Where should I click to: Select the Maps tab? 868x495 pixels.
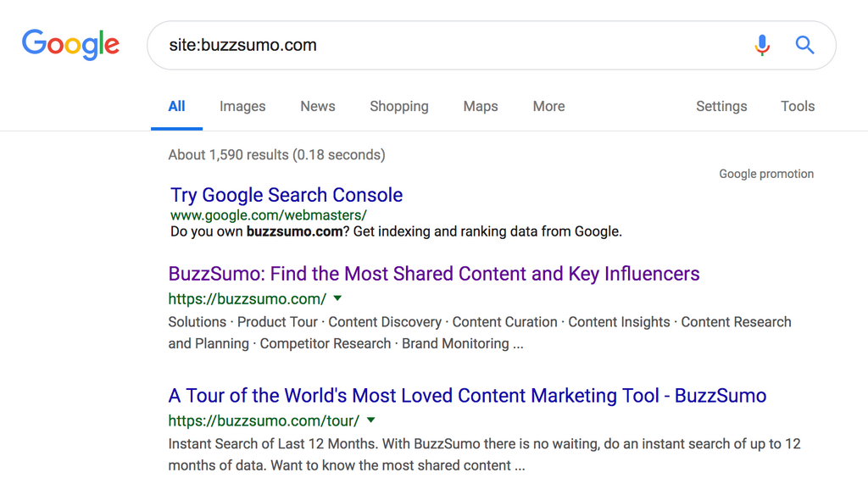(481, 106)
